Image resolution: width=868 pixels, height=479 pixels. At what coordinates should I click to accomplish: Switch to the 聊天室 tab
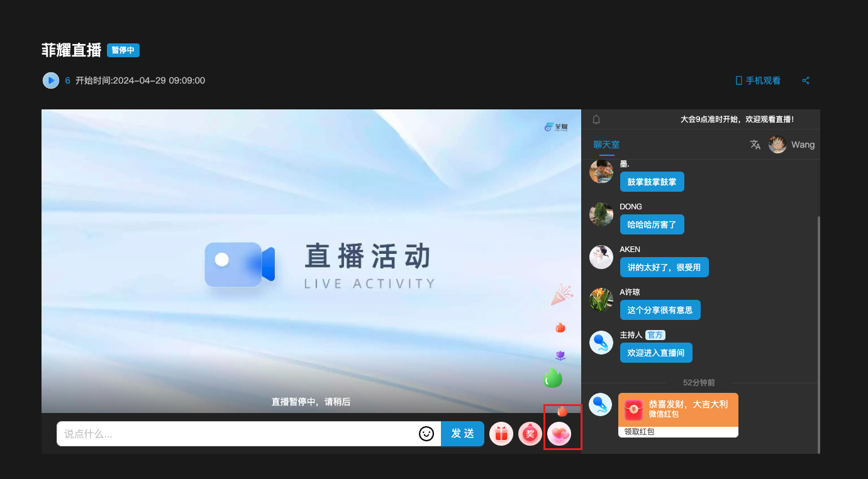(x=606, y=145)
